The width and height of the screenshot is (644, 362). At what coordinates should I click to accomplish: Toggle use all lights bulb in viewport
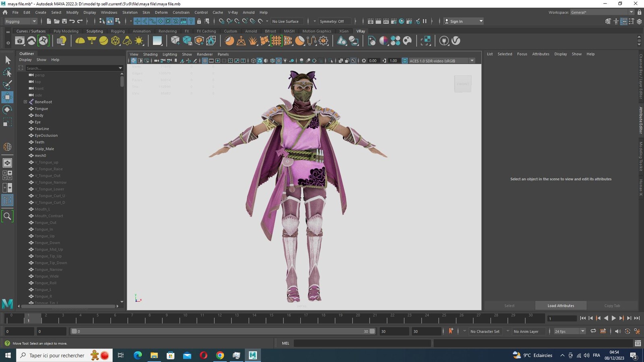pyautogui.click(x=285, y=61)
